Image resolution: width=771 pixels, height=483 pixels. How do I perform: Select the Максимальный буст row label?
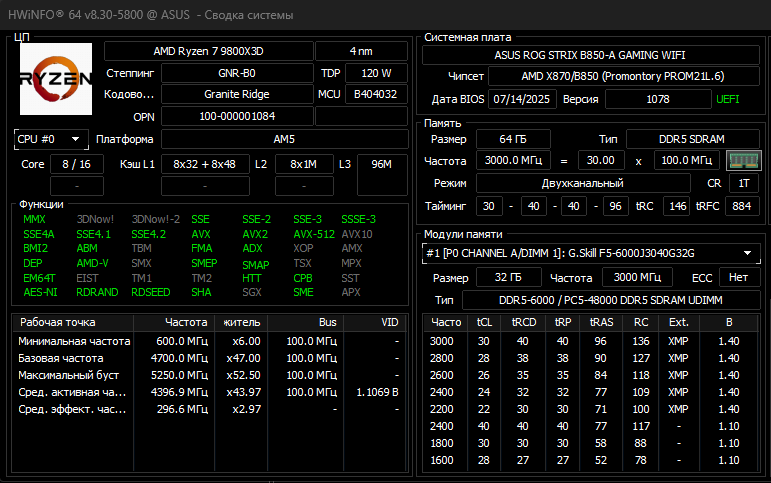(68, 375)
